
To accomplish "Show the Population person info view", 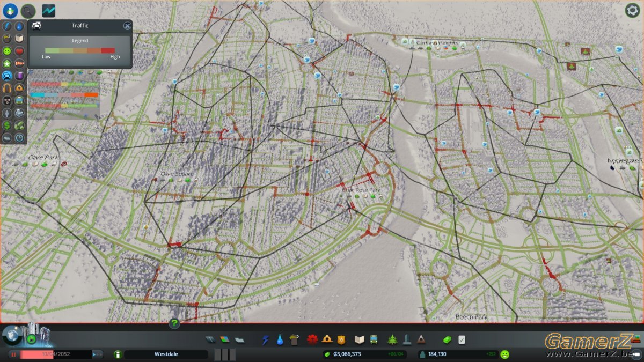I will pyautogui.click(x=7, y=113).
